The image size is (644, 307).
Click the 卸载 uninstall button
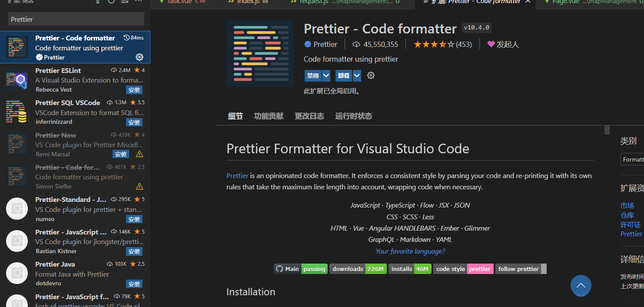coord(343,76)
